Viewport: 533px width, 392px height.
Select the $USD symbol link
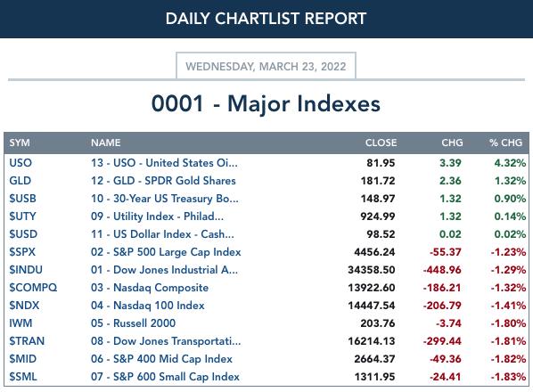click(x=23, y=234)
